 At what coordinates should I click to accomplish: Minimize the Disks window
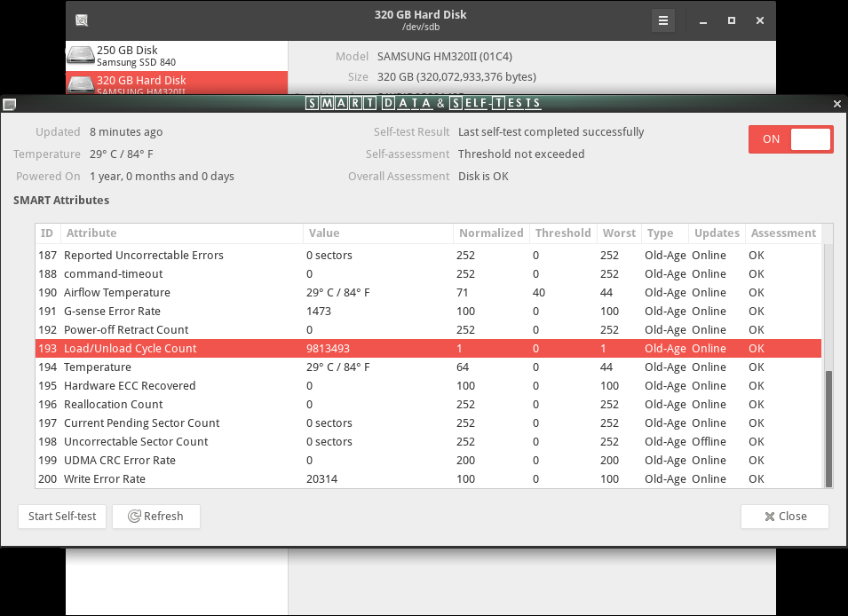coord(703,20)
